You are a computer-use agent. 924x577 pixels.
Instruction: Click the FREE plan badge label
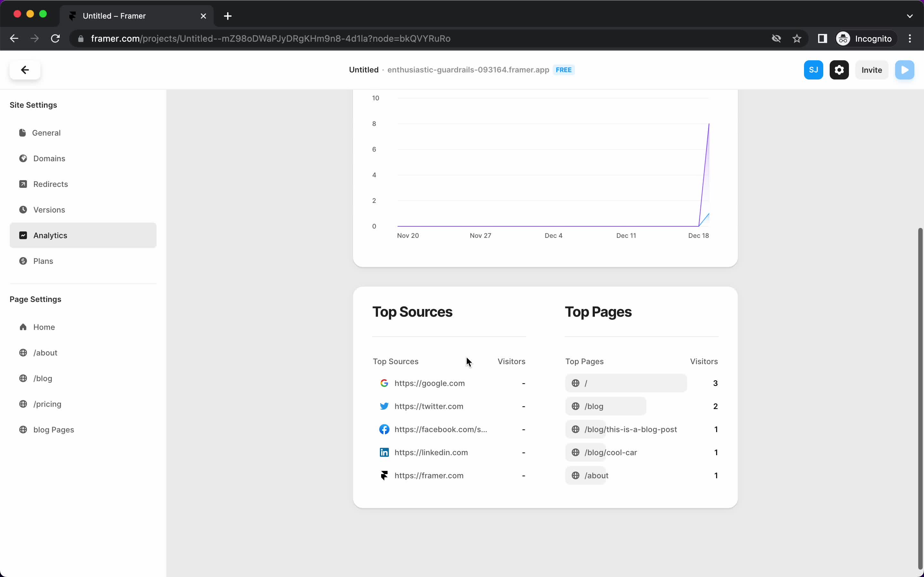(x=563, y=70)
